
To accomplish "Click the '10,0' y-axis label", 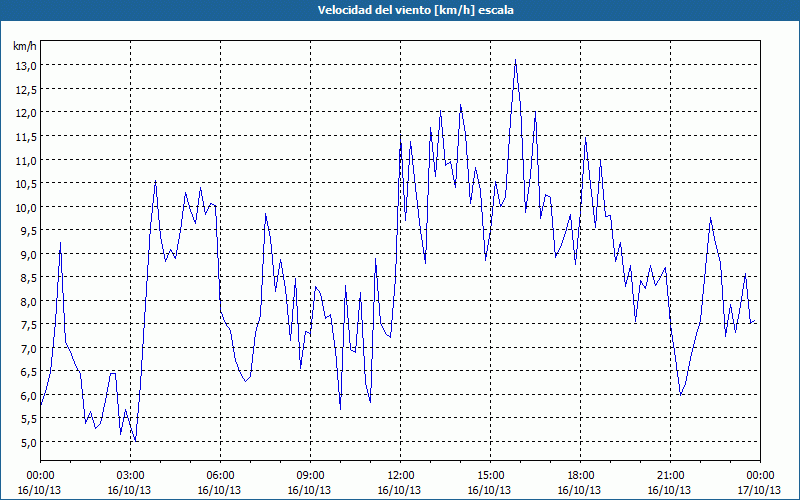I will pyautogui.click(x=25, y=207).
